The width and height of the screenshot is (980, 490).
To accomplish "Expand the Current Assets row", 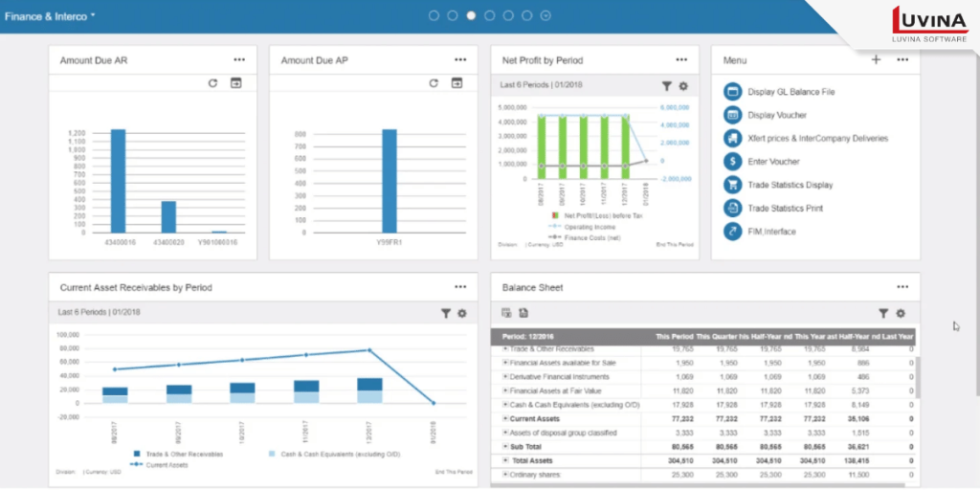I will tap(505, 419).
